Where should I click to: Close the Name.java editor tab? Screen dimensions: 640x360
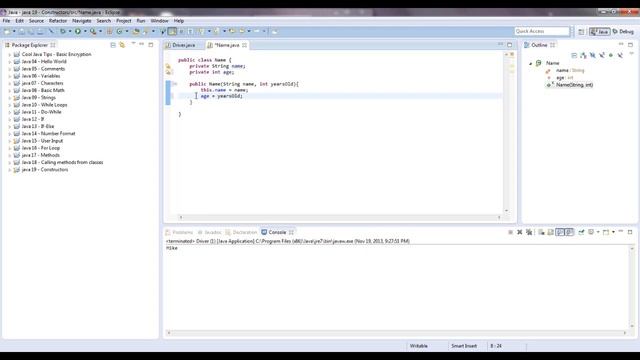tap(244, 45)
